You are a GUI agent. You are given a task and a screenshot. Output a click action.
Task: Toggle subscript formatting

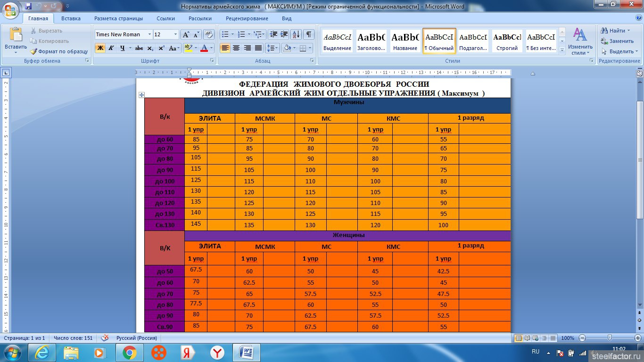coord(150,48)
